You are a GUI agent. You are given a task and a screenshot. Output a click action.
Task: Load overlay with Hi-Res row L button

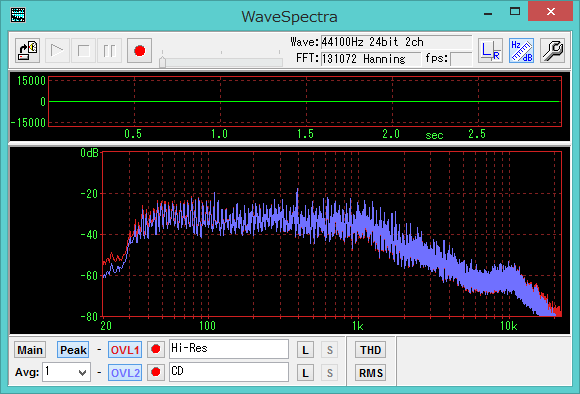pos(305,350)
